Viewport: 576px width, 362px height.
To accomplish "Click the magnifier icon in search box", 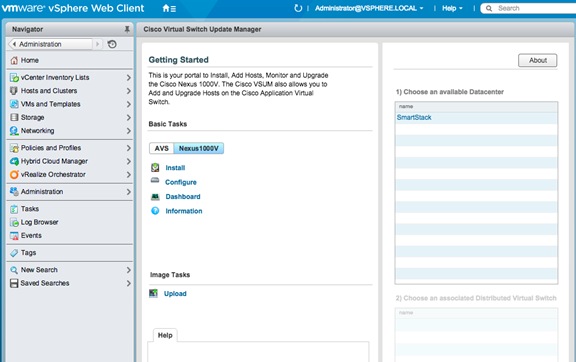I will (x=489, y=8).
